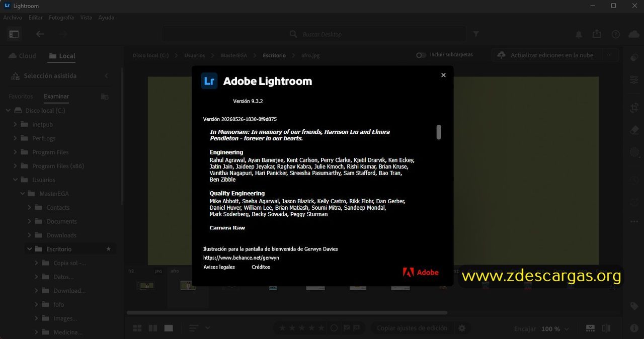Collapse the Usuarios folder

coord(16,180)
